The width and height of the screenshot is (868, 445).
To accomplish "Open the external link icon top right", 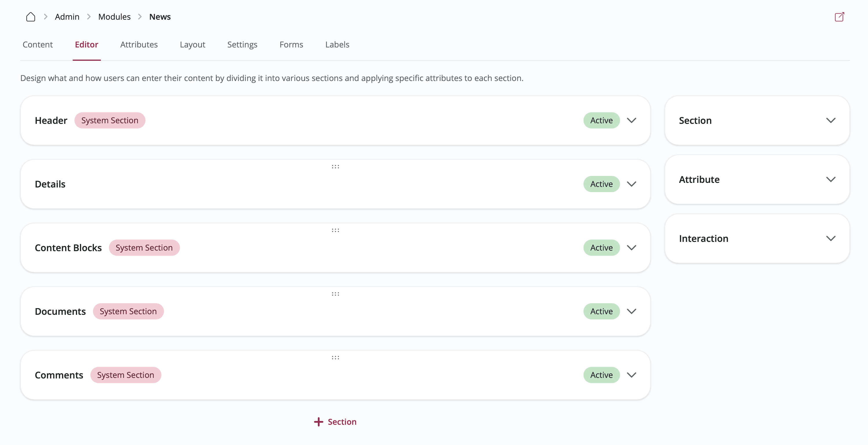I will pos(839,17).
